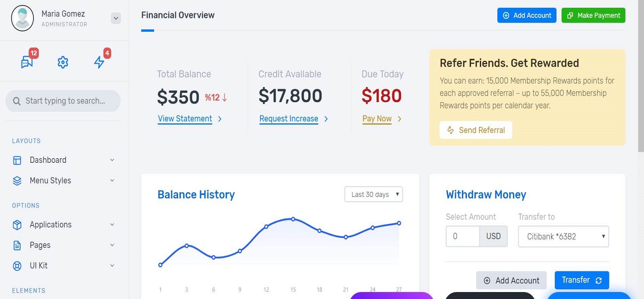Click the Send Referral button
Screen dimensions: 644x299
click(476, 130)
